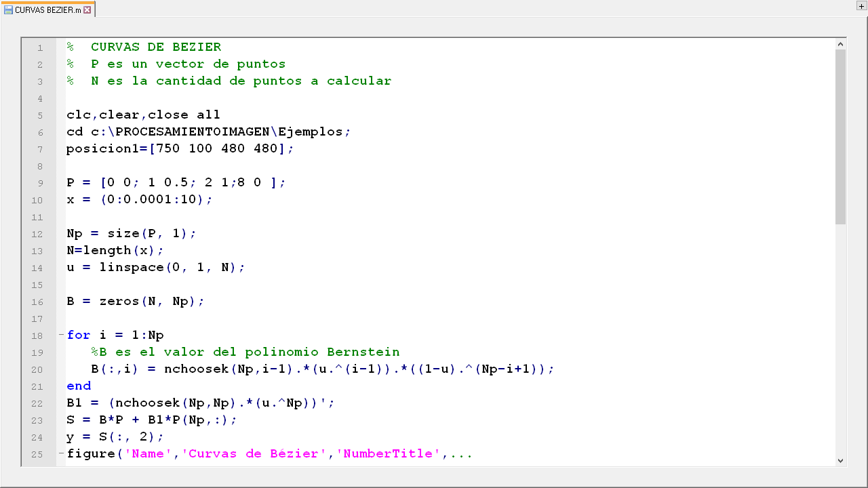Click the 'Curvas de Bézier' string in figure call
This screenshot has width=868, height=488.
click(254, 453)
